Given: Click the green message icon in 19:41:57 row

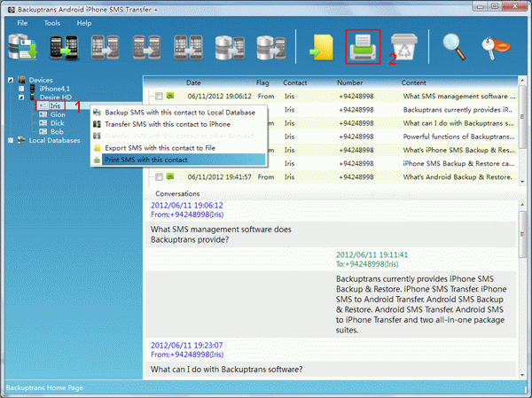Looking at the screenshot, I should pyautogui.click(x=170, y=176).
